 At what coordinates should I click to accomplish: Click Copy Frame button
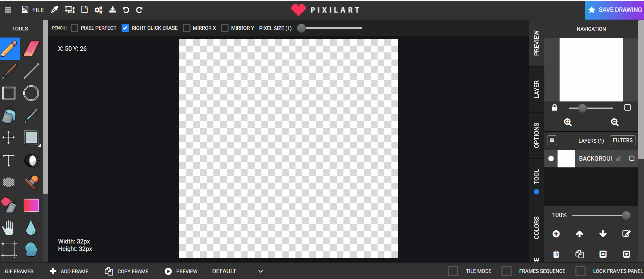127,271
